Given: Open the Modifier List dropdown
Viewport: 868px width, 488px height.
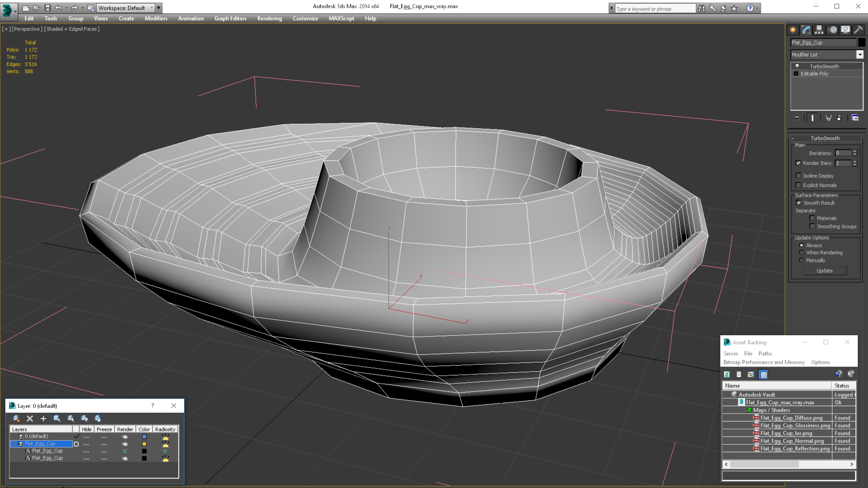Looking at the screenshot, I should pos(859,54).
